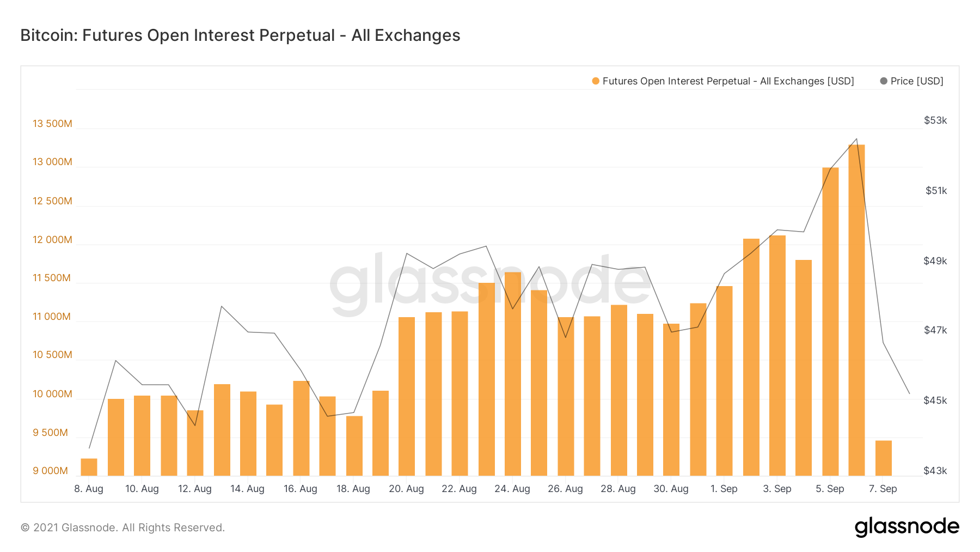Click the glassnode logo at bottom right

tap(906, 527)
